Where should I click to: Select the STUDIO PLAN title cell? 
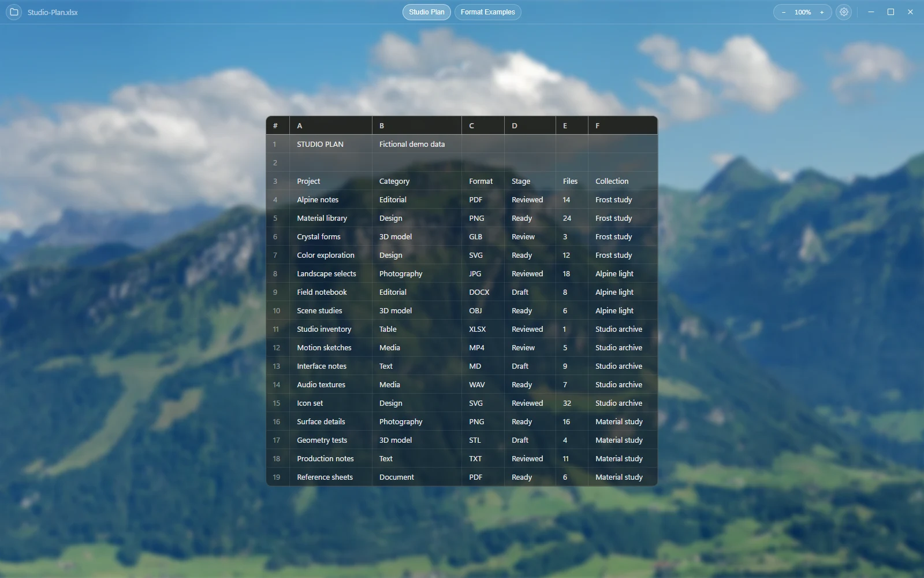[x=331, y=144]
